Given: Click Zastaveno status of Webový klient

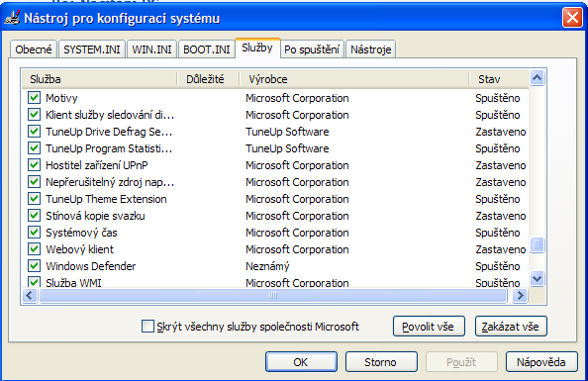Looking at the screenshot, I should (x=501, y=249).
